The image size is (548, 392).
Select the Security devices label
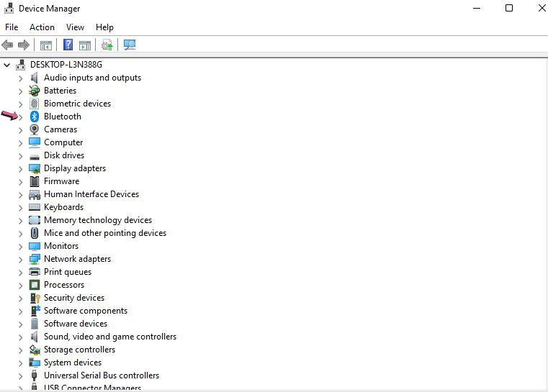click(74, 298)
